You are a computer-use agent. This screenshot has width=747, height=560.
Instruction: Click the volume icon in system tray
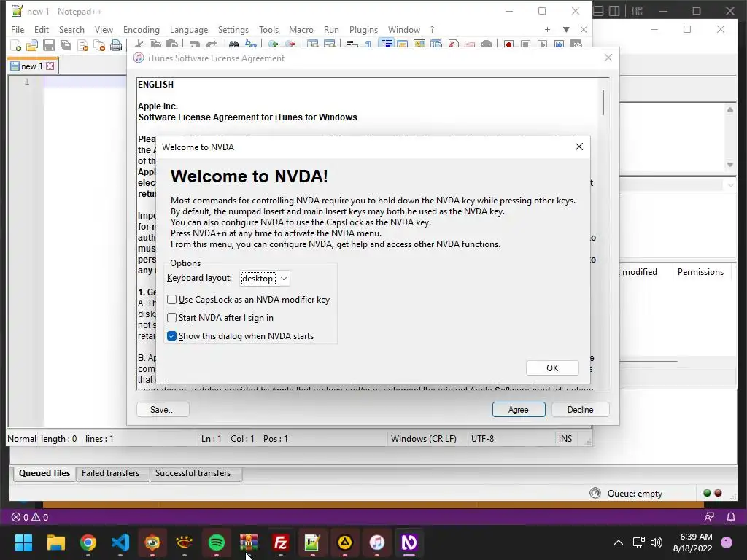point(657,542)
